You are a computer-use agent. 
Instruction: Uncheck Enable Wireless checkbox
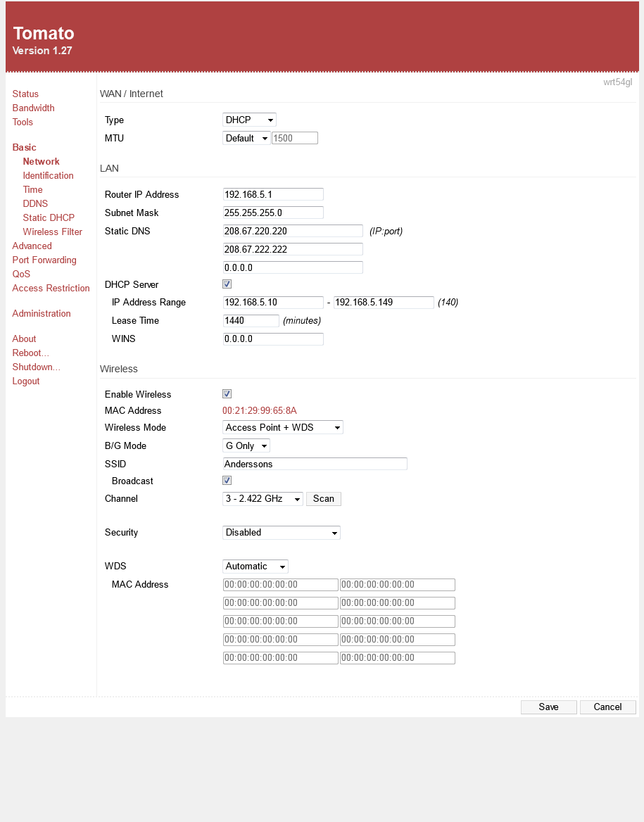click(x=227, y=394)
